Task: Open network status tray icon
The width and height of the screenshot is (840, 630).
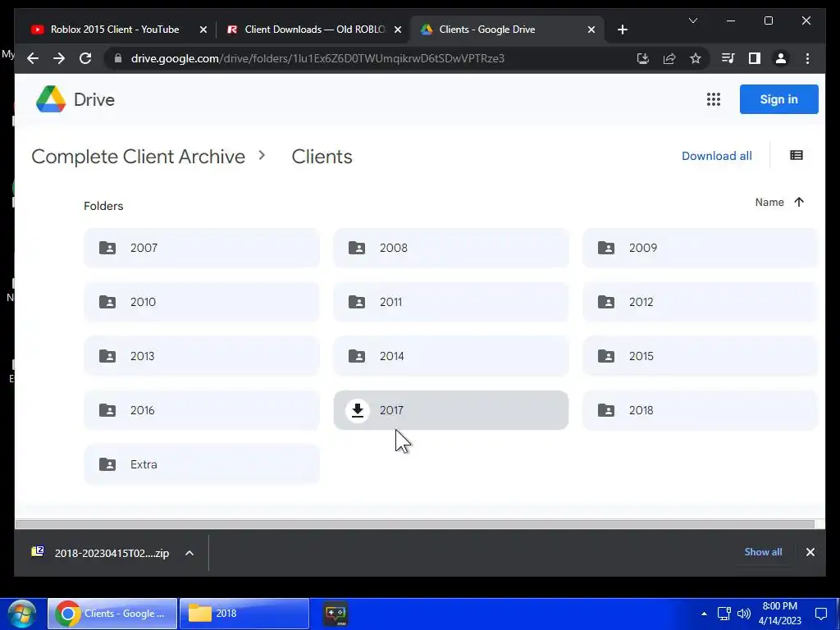Action: [724, 614]
